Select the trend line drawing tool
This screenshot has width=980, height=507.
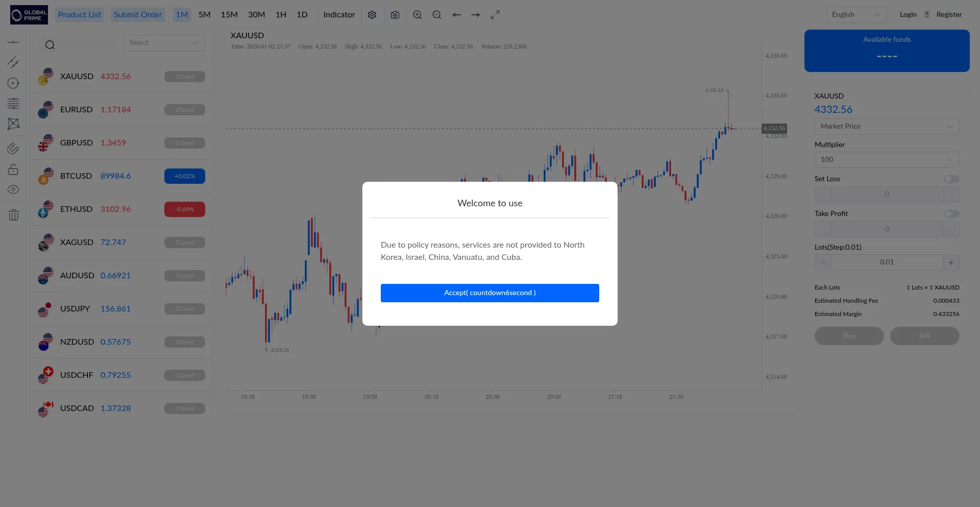click(x=13, y=62)
